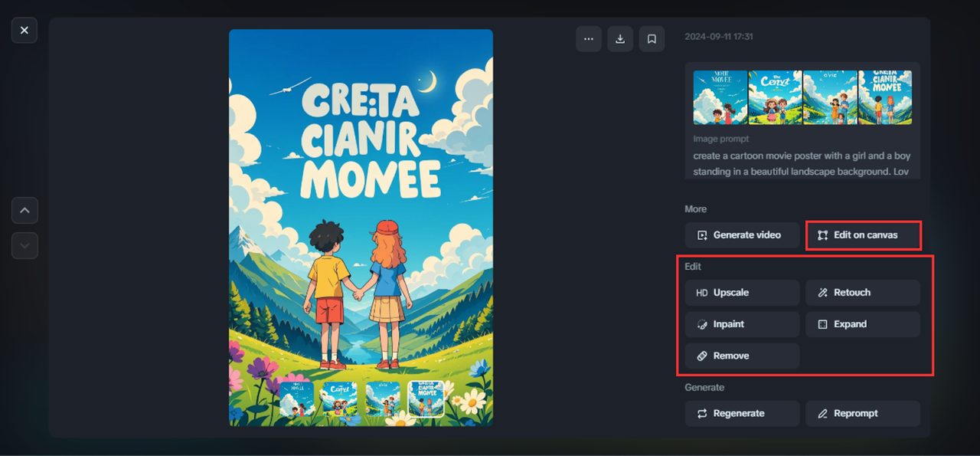
Task: Open the Expand tool
Action: pos(863,324)
